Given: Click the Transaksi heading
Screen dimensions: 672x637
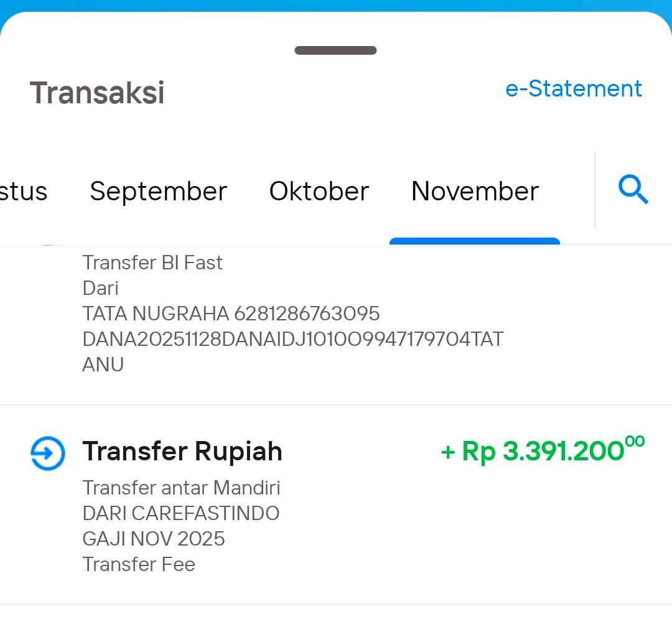Looking at the screenshot, I should point(97,93).
